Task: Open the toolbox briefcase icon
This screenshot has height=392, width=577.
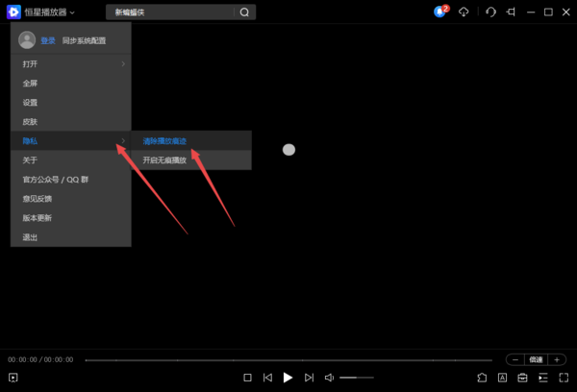Action: pos(522,378)
